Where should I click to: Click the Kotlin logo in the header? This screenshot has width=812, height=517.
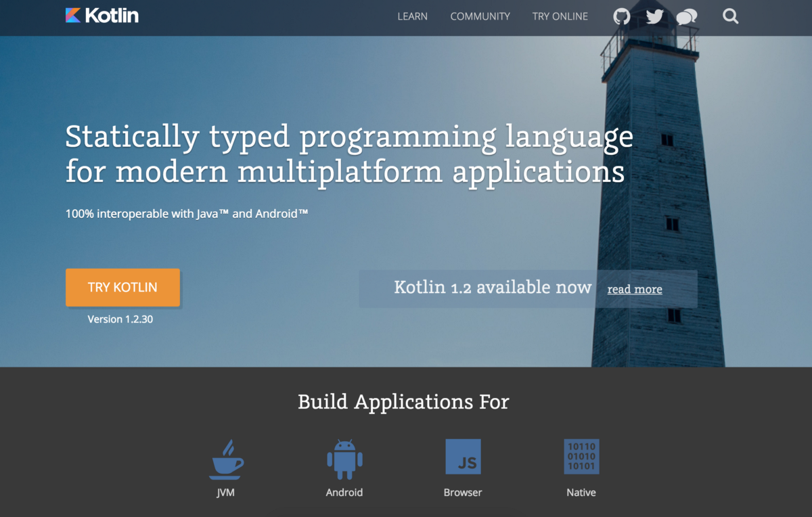pyautogui.click(x=102, y=16)
